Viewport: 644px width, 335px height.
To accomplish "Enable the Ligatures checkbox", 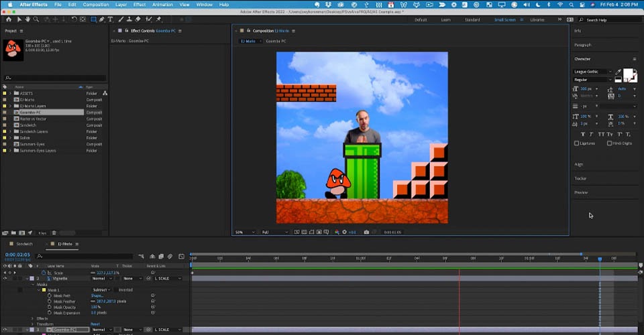I will click(577, 143).
